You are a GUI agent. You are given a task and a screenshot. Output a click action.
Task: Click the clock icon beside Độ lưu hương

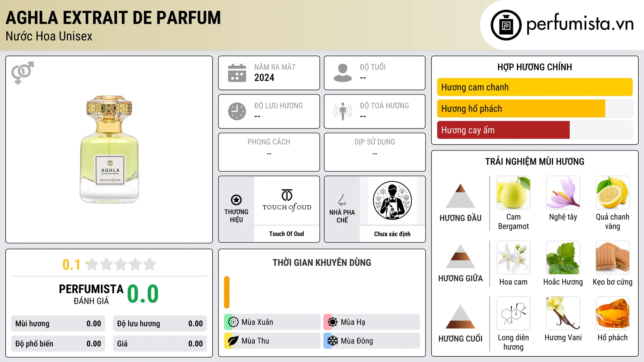(x=237, y=111)
